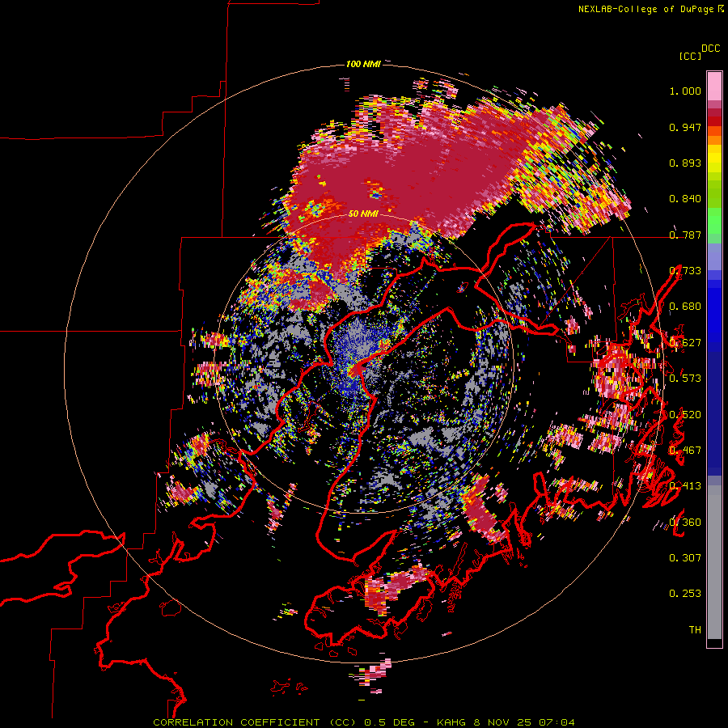
Task: Click the 100 NMI range ring label
Action: coord(363,64)
